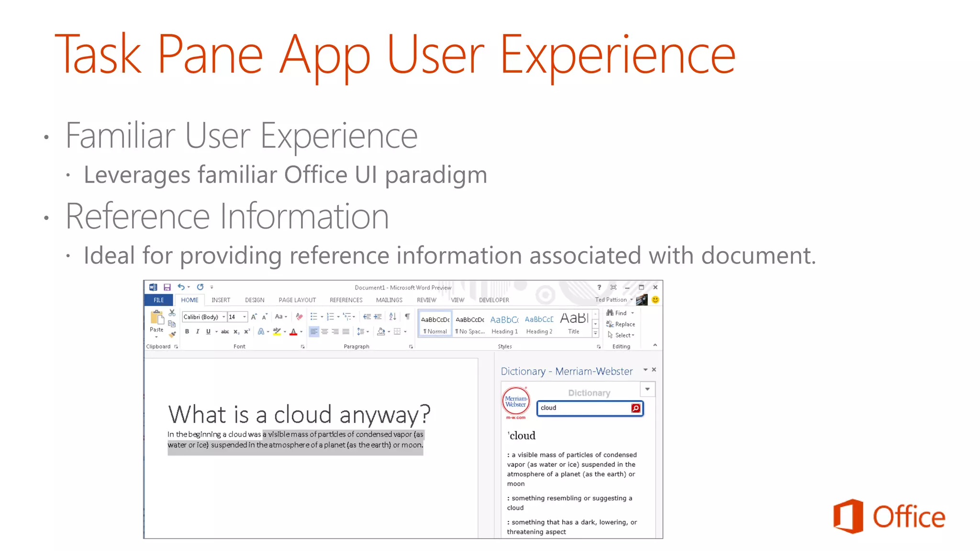Click the Undo arrow icon
Screen dimensions: 980x551
[181, 287]
